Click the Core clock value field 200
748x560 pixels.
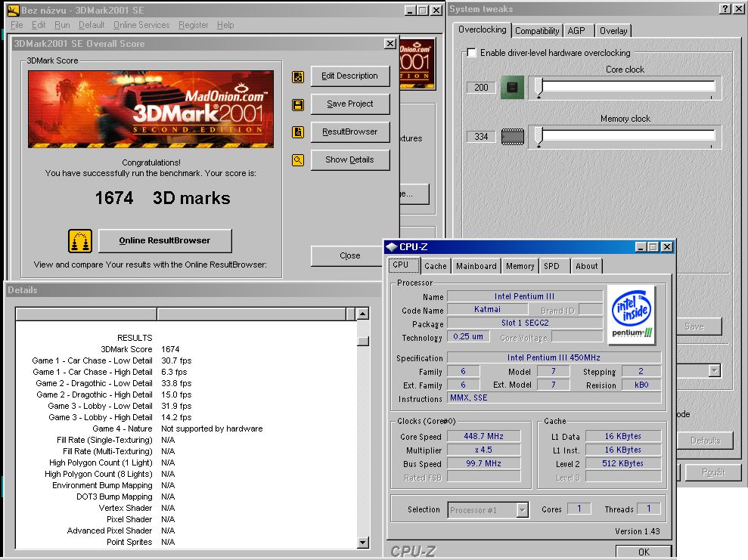click(481, 87)
